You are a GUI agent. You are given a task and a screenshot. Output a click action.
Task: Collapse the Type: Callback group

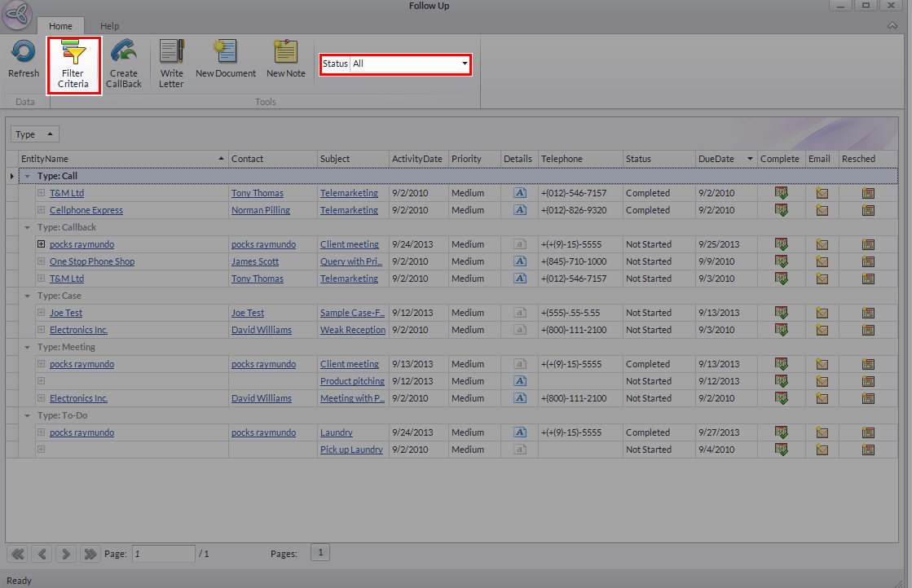coord(29,227)
